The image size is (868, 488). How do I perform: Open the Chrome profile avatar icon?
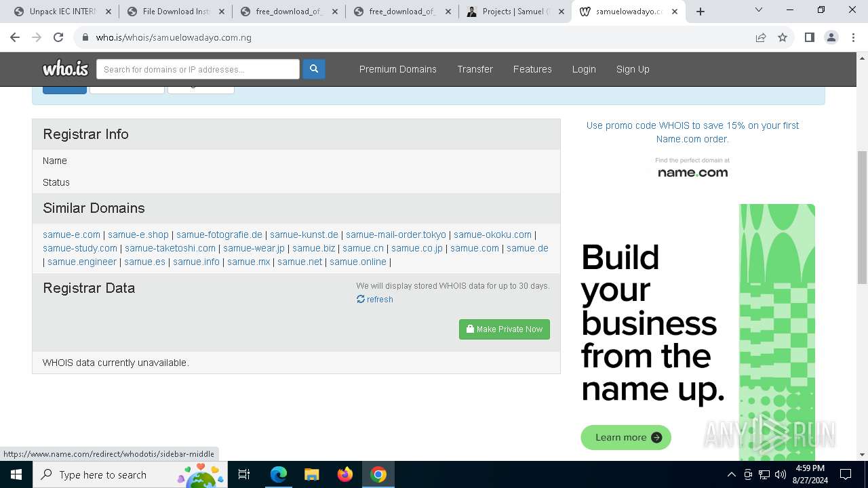(x=831, y=37)
